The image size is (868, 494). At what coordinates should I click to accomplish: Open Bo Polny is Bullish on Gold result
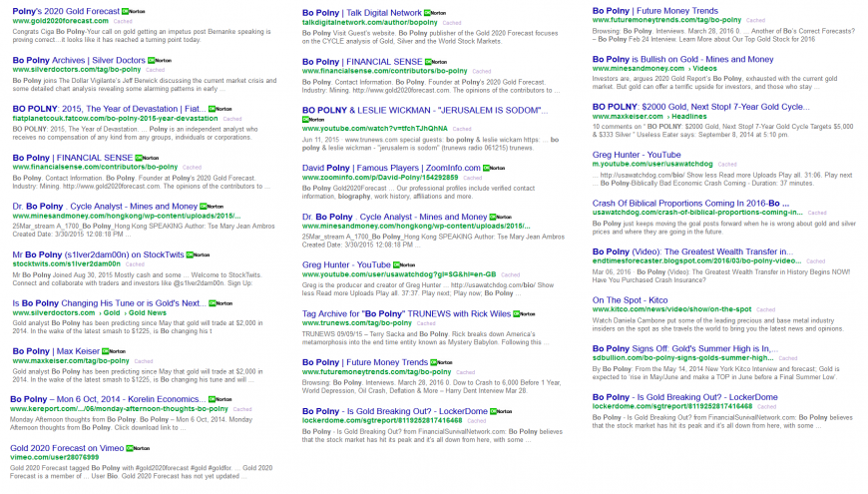pos(682,59)
